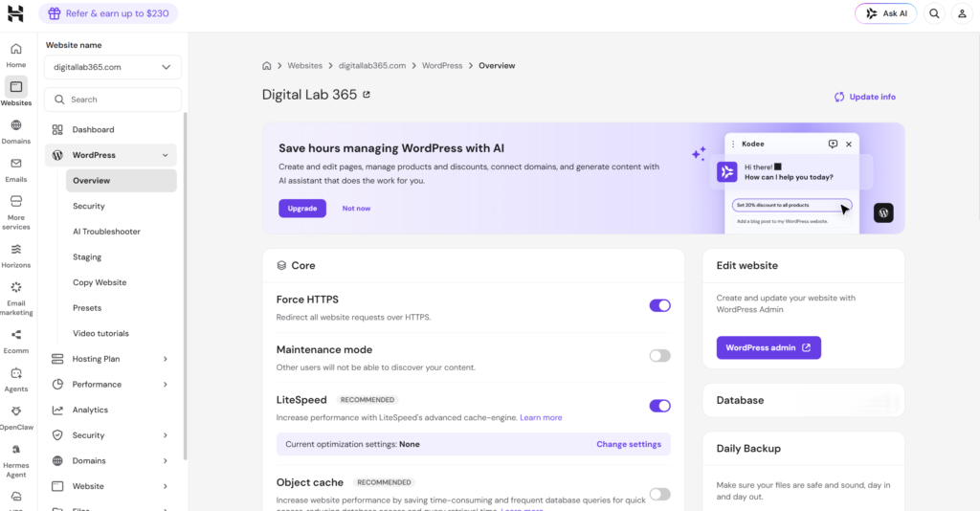Turn off the LiteSpeed toggle
The width and height of the screenshot is (980, 511).
(659, 406)
